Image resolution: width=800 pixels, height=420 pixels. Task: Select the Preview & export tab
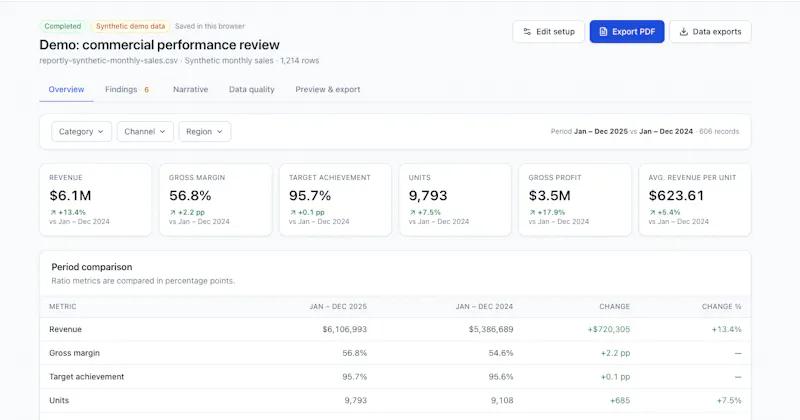328,89
